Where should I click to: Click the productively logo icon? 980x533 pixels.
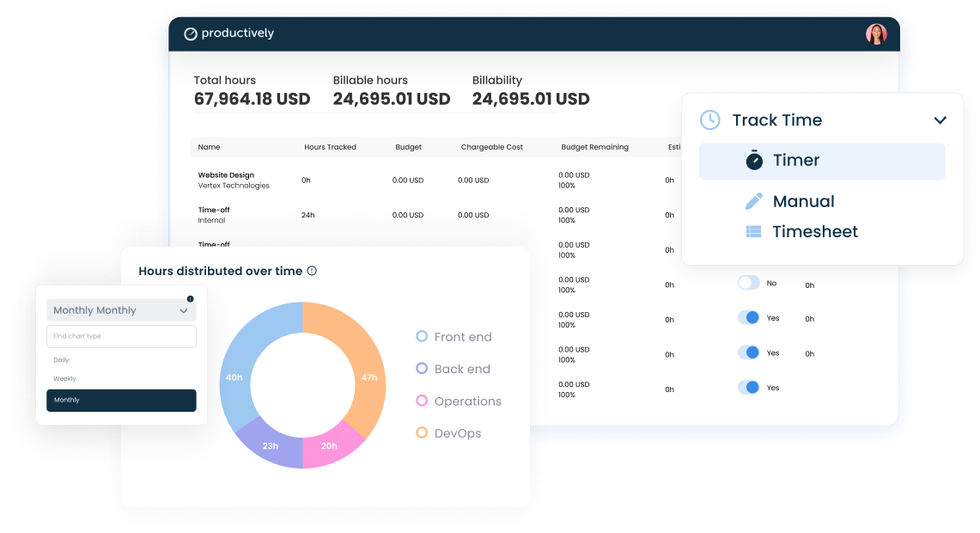coord(191,34)
